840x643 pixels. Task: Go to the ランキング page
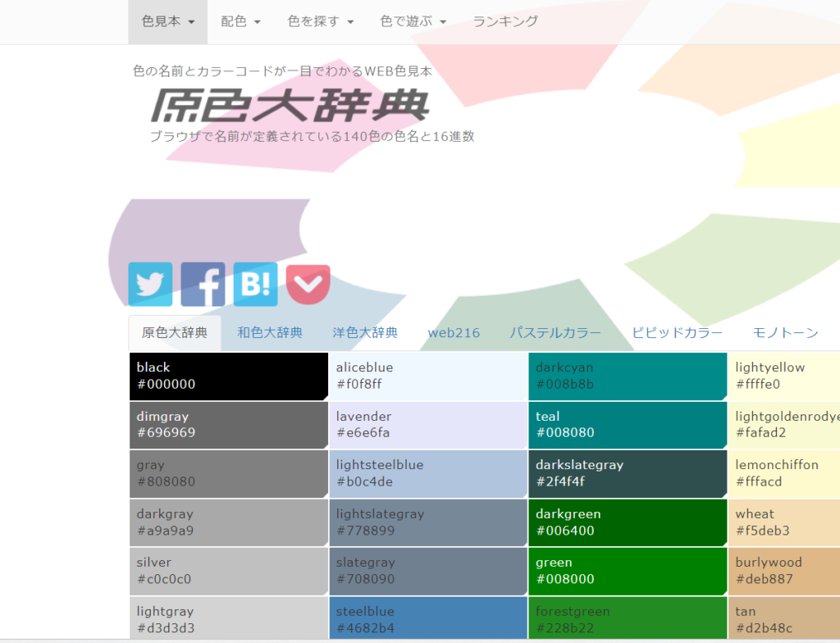tap(505, 21)
